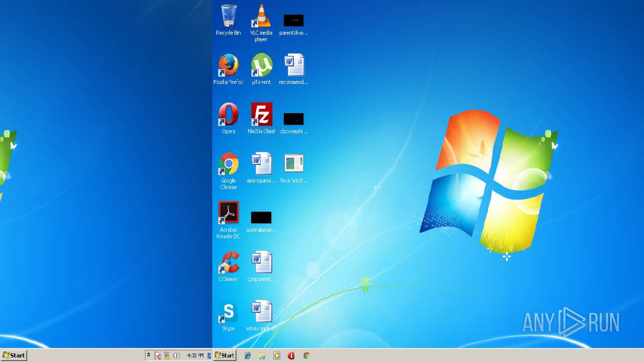Image resolution: width=644 pixels, height=362 pixels.
Task: Open the second Start button on taskbar
Action: click(x=224, y=355)
